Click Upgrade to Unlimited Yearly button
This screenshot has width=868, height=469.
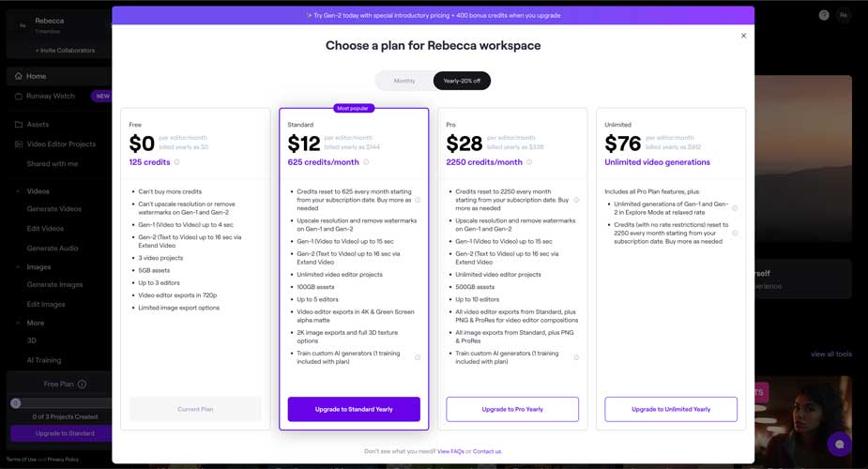point(671,409)
